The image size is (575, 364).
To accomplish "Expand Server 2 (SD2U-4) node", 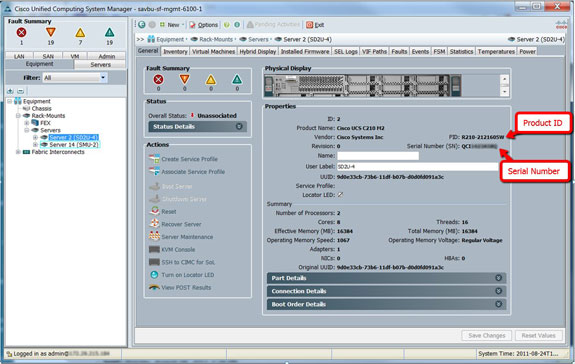I will (35, 137).
